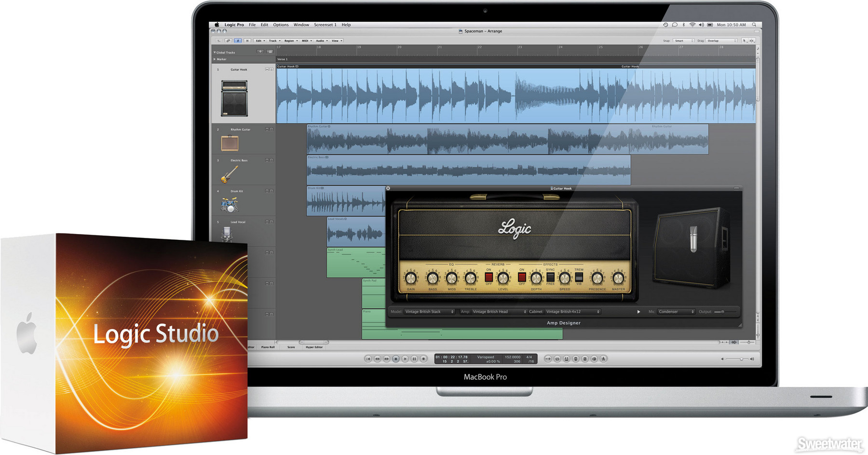
Task: Open the Logic Pro menu
Action: (234, 25)
